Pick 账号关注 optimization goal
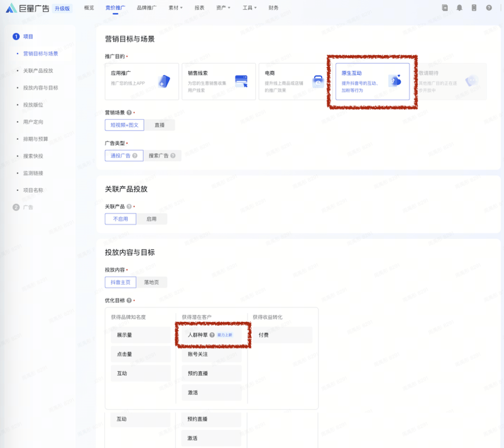Viewport: 504px width, 448px height. (x=212, y=354)
